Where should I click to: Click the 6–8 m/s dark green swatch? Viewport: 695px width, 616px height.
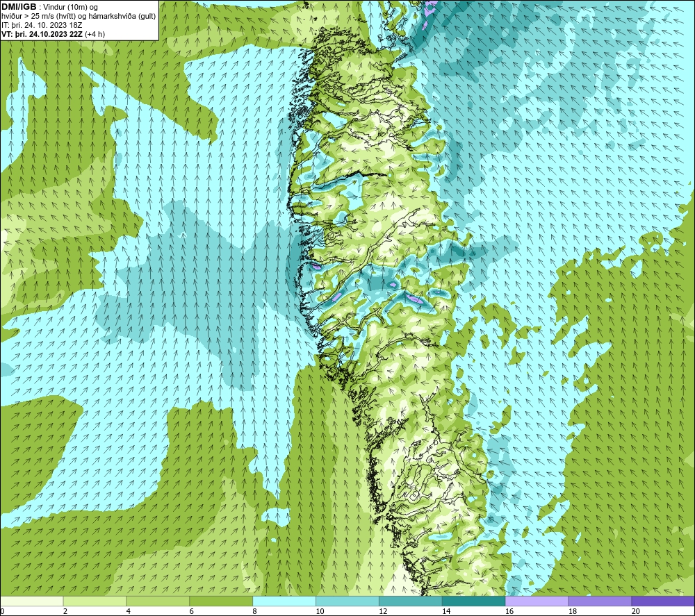[x=221, y=601]
